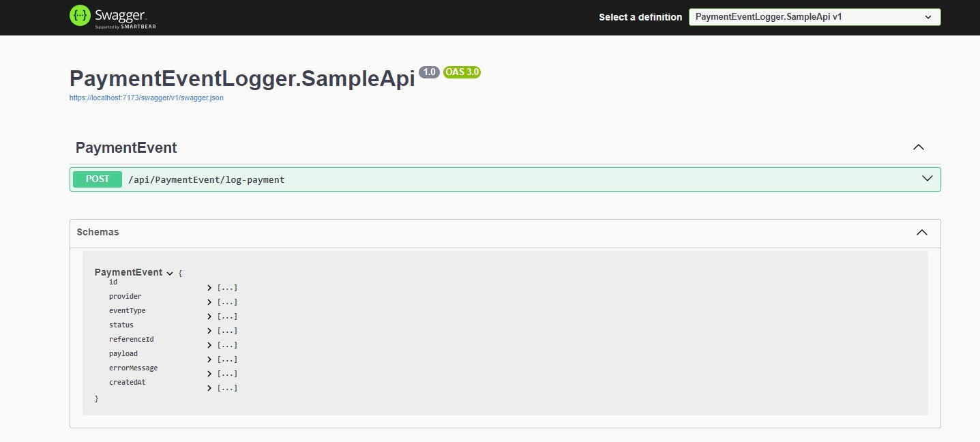Expand the id property details

(209, 287)
